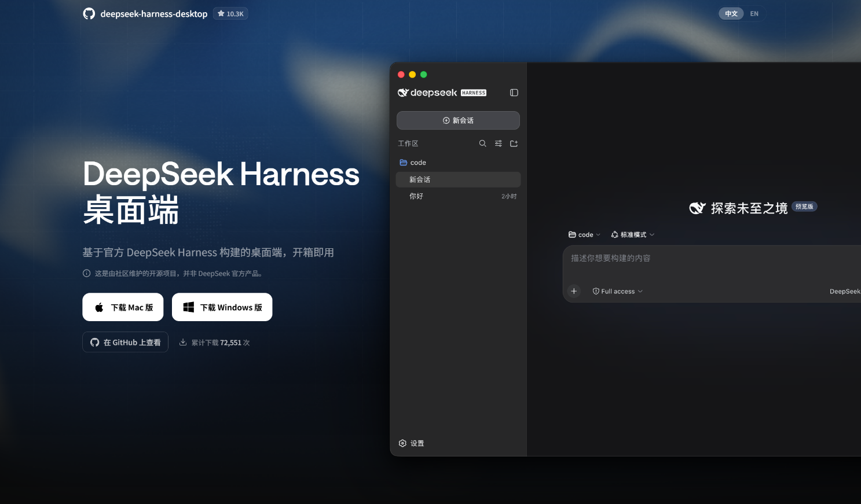Open the Full access permission dropdown
Screen dimensions: 861x504
click(x=617, y=291)
